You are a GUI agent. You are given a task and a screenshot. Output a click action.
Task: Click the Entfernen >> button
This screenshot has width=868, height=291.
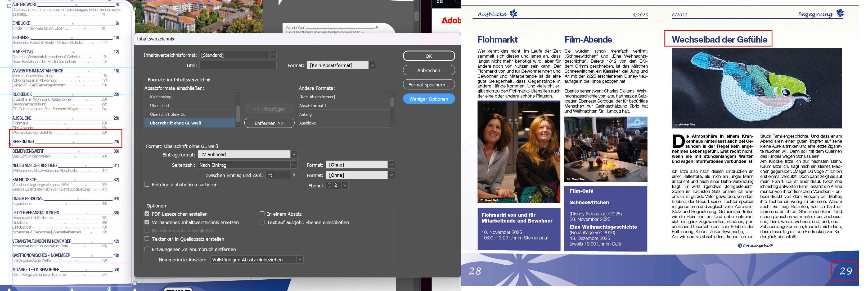(x=269, y=123)
